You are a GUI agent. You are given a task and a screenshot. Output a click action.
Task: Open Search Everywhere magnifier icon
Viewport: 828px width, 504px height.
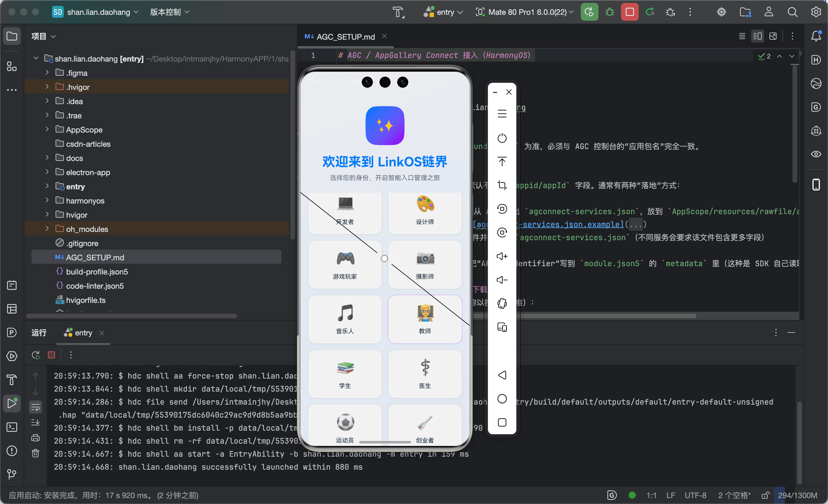pyautogui.click(x=793, y=12)
